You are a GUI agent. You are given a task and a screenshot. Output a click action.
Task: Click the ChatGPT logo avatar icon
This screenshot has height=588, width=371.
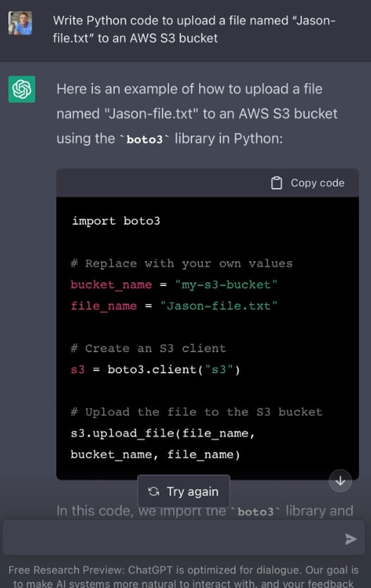(22, 89)
